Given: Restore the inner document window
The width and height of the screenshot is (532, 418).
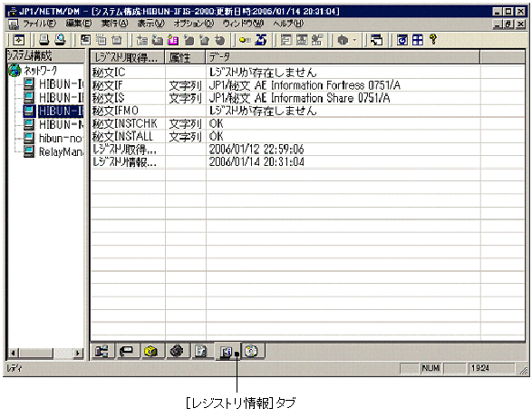Looking at the screenshot, I should click(508, 24).
